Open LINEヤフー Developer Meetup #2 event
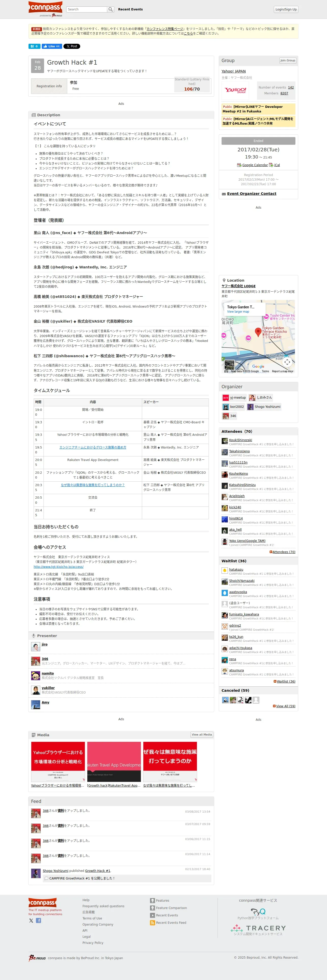Image resolution: width=327 pixels, height=980 pixels. coord(253,109)
